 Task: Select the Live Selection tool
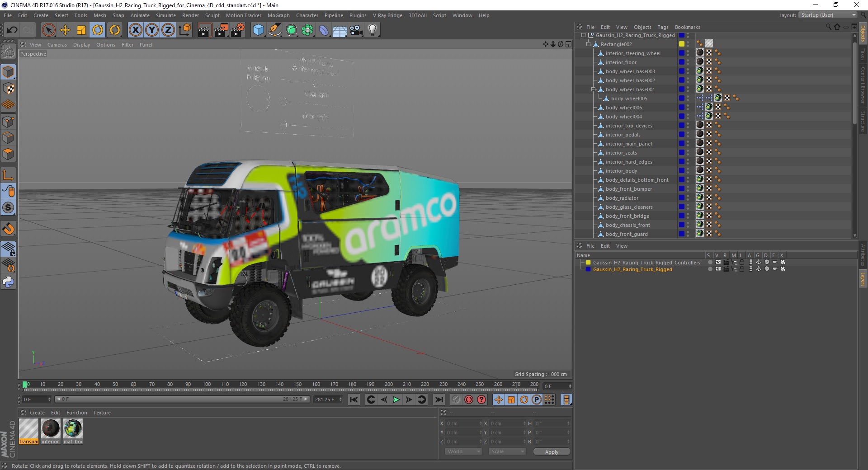click(x=48, y=30)
